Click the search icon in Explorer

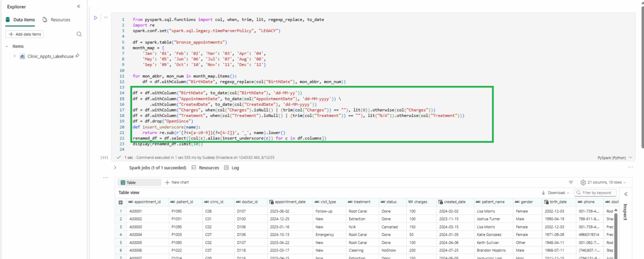[79, 34]
